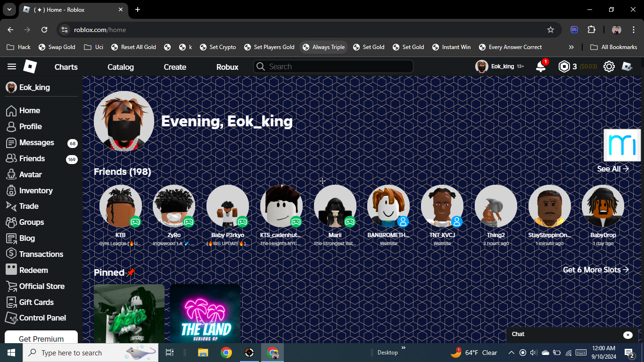
Task: Bookmark this page with the star icon
Action: click(551, 30)
